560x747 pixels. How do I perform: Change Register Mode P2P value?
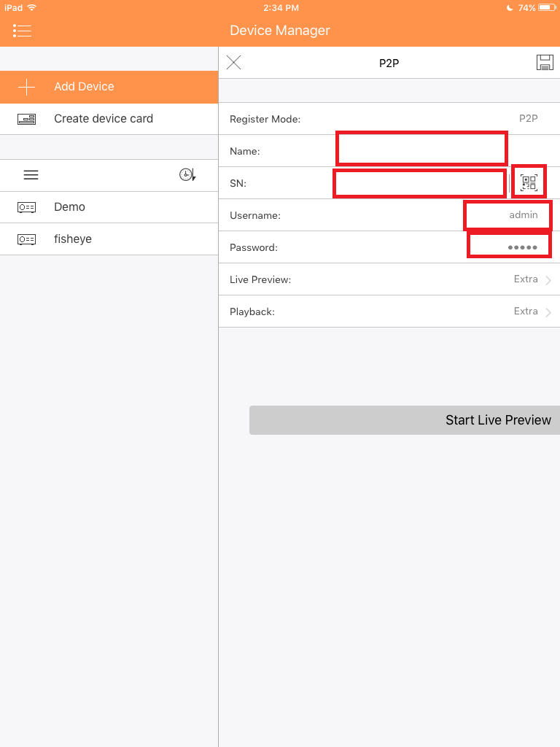point(528,119)
